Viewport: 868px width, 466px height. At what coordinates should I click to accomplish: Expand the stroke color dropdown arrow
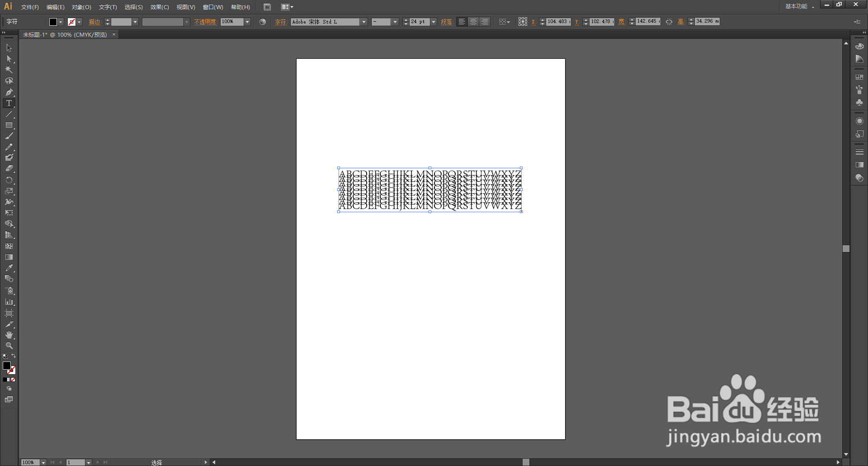tap(80, 22)
